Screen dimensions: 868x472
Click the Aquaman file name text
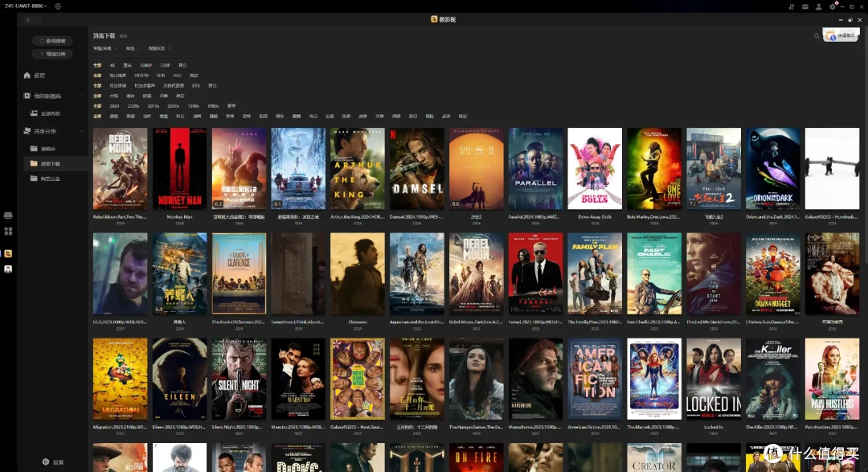point(417,322)
